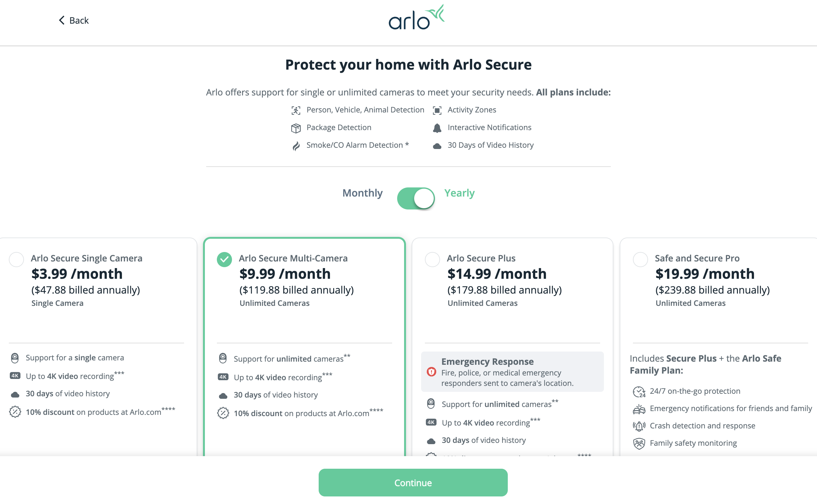Screen dimensions: 817x504
Task: Click the Family safety monitoring shield icon
Action: coord(639,443)
